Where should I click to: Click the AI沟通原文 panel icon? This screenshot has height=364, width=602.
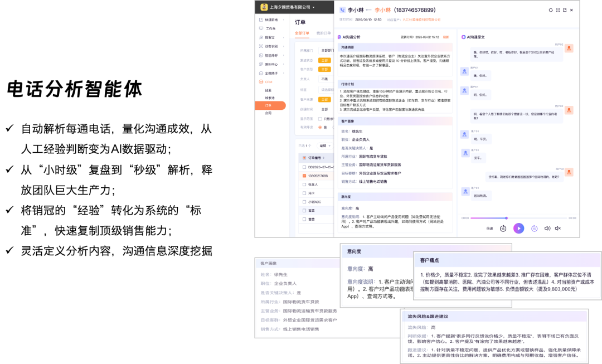463,37
